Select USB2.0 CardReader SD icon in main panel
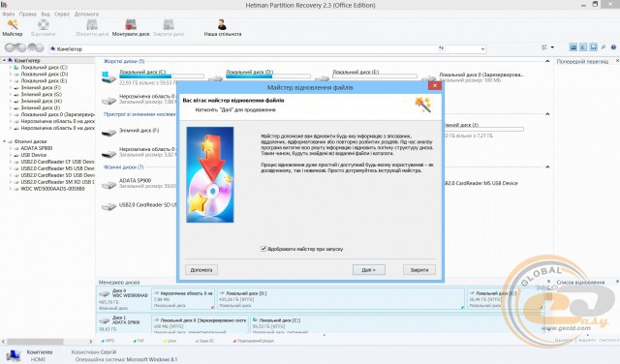 pos(108,207)
